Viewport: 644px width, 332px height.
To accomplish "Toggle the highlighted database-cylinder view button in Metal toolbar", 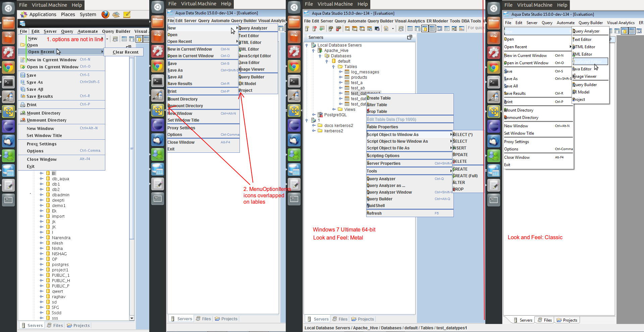I will pyautogui.click(x=425, y=29).
